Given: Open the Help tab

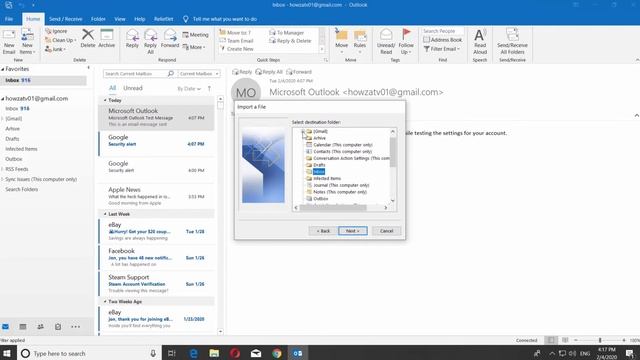Looking at the screenshot, I should 140,19.
